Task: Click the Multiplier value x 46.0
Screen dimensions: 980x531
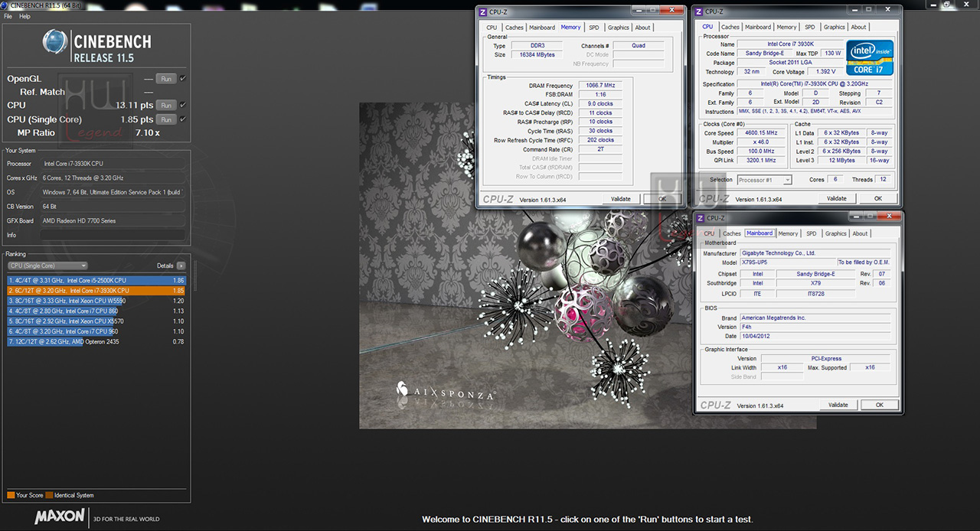Action: 761,142
